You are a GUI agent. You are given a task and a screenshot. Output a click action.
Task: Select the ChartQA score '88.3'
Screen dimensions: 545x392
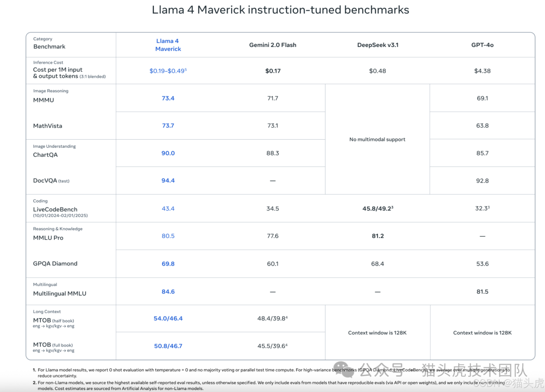click(272, 153)
